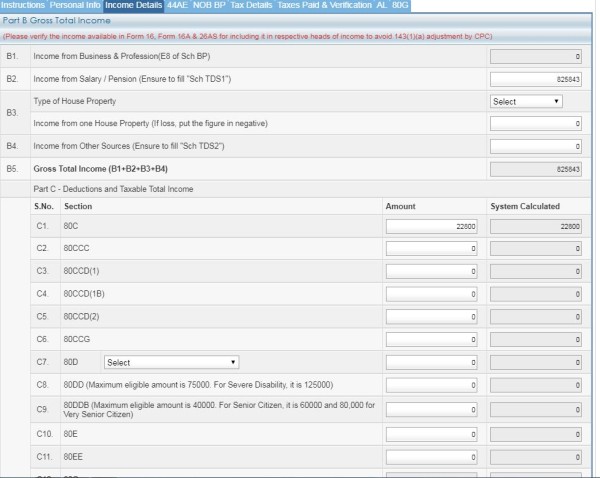The image size is (600, 478).
Task: Focus the Income from one House Property field
Action: [x=535, y=123]
